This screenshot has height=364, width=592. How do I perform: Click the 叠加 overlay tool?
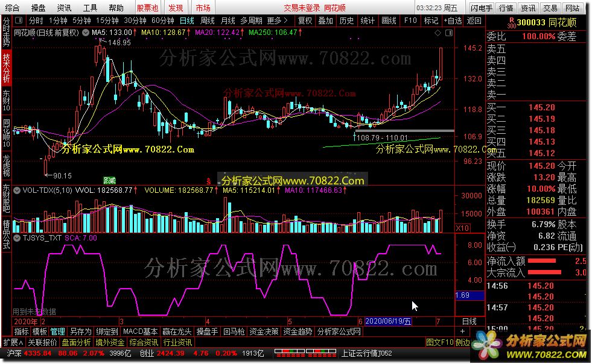[325, 20]
